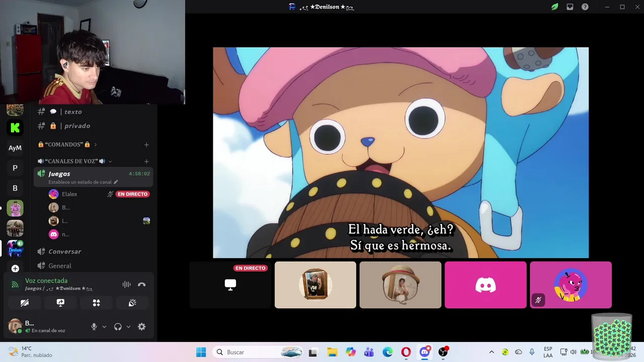Click the Discord icon in the taskbar
This screenshot has width=644, height=362.
425,352
